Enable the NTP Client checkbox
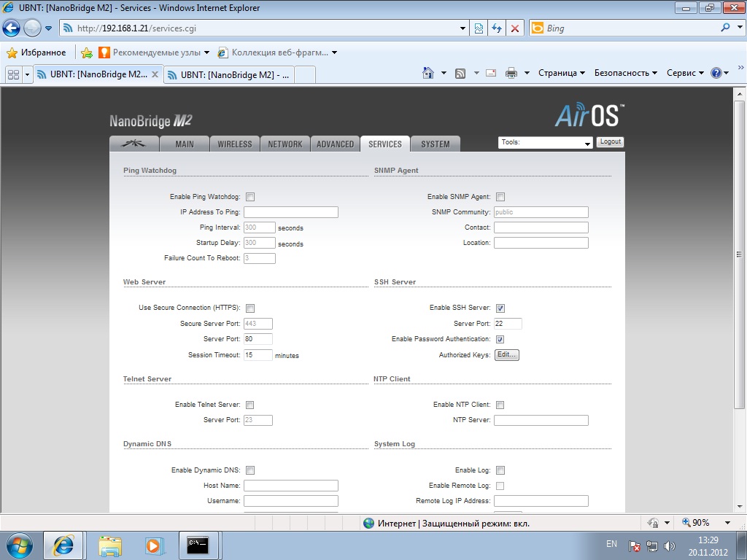Screen dimensions: 747x560 500,405
